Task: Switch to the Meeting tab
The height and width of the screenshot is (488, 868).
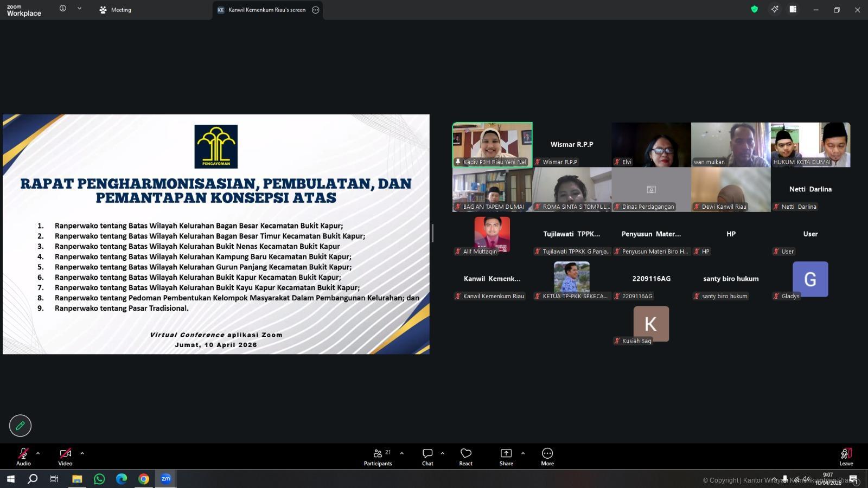Action: point(116,10)
